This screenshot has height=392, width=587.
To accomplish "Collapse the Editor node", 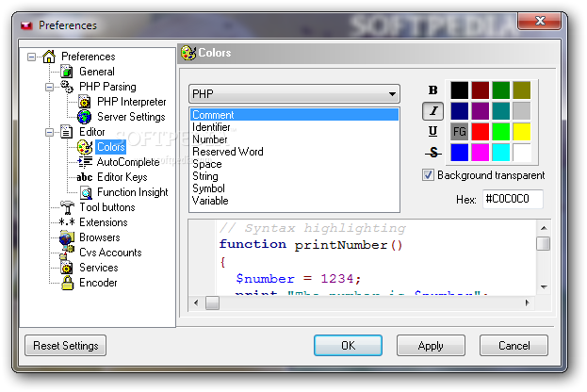I will click(49, 133).
